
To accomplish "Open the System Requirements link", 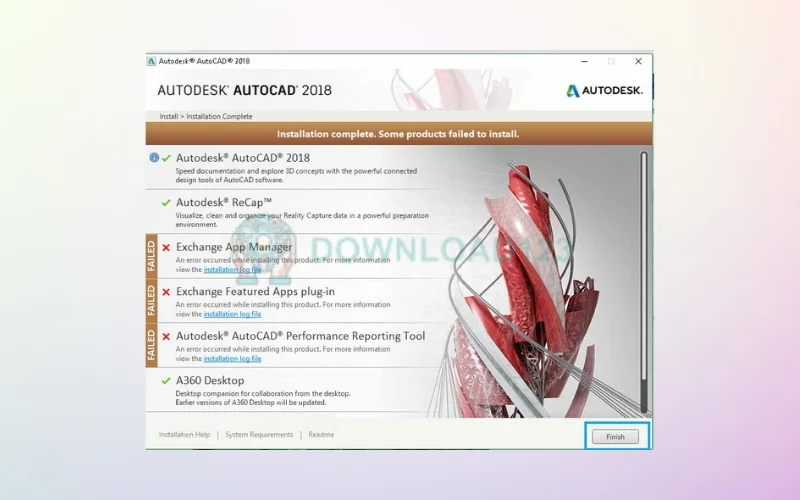I will tap(259, 435).
